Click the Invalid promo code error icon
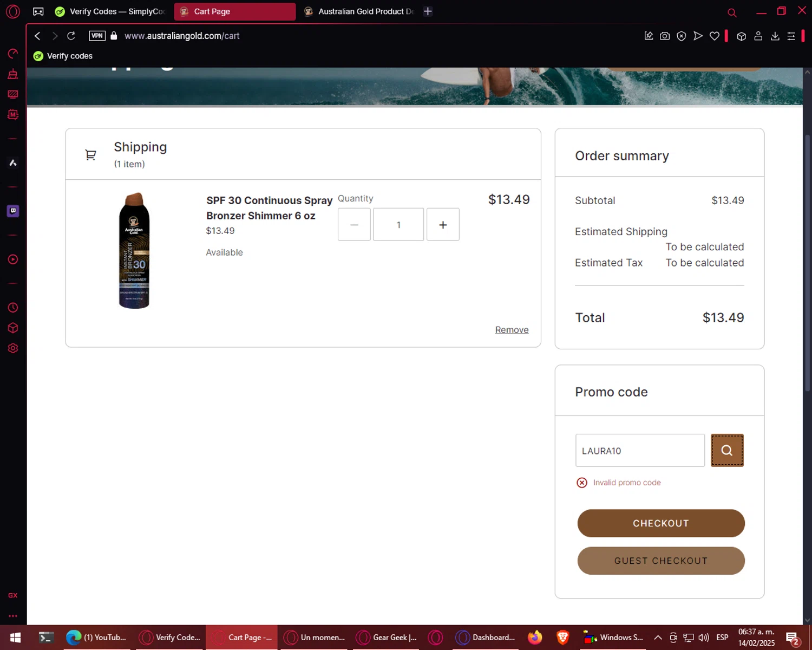 (582, 483)
